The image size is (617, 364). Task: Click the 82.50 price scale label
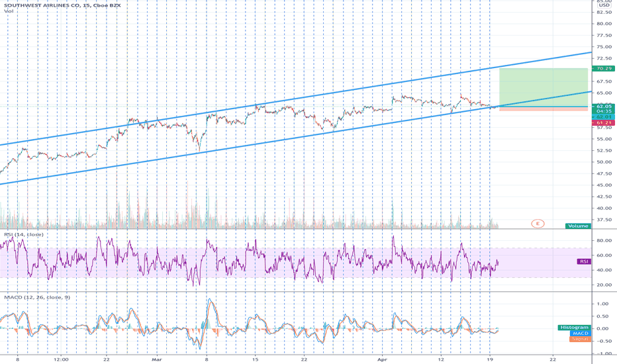point(604,12)
